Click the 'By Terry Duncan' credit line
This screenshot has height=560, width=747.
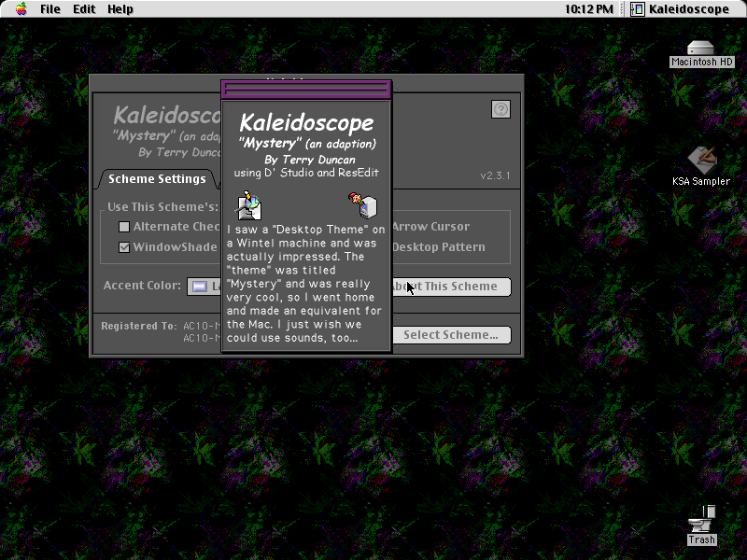click(310, 160)
